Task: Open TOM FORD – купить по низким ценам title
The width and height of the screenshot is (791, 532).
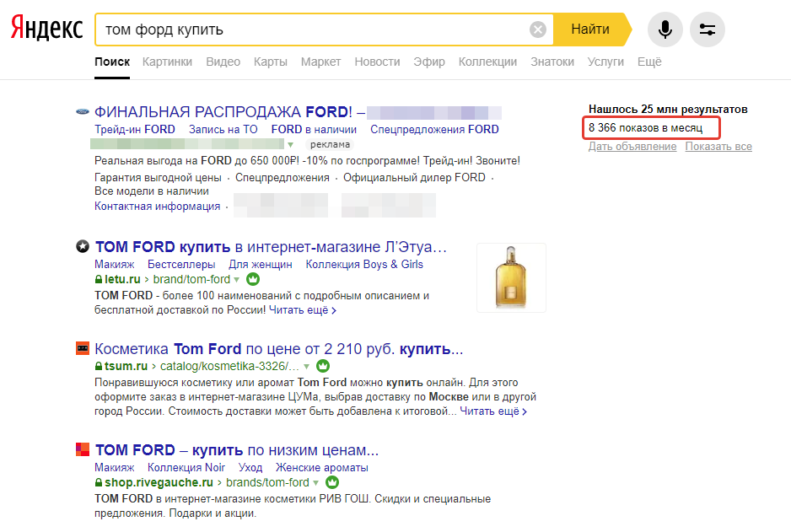Action: 237,449
